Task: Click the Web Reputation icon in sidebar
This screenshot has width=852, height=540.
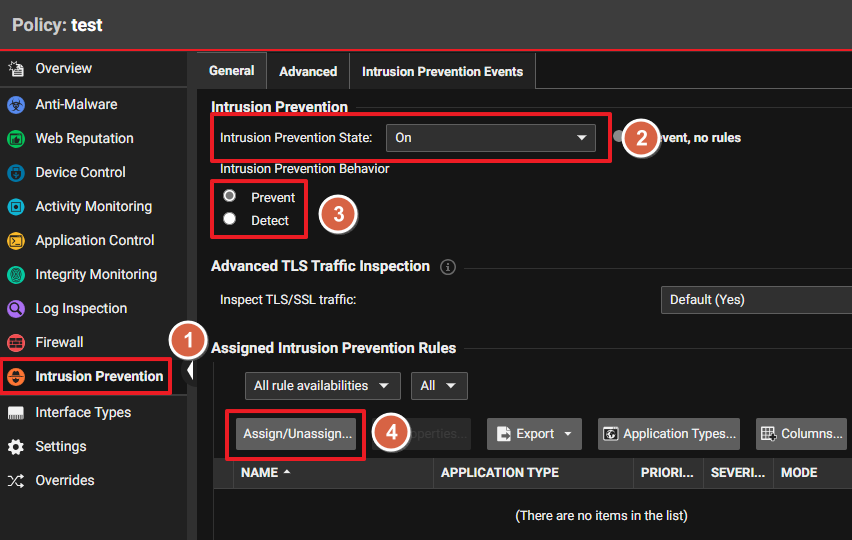Action: pos(16,139)
